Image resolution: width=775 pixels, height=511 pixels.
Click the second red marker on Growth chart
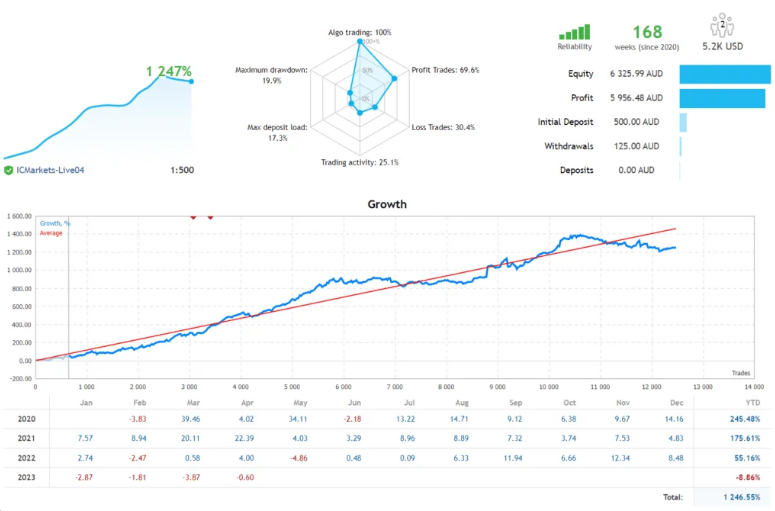pyautogui.click(x=210, y=217)
